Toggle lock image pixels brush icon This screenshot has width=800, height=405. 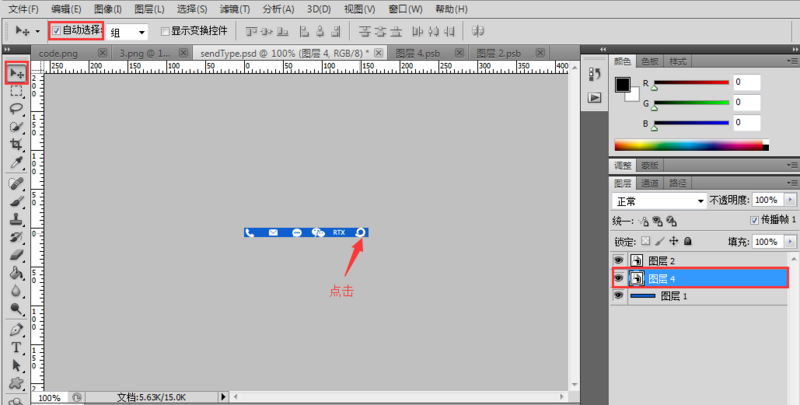click(x=660, y=241)
